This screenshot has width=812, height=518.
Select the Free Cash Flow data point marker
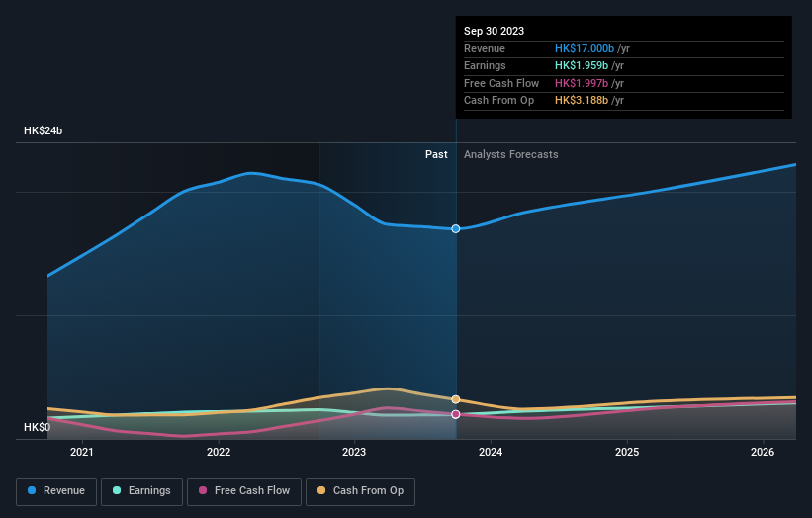(x=456, y=414)
